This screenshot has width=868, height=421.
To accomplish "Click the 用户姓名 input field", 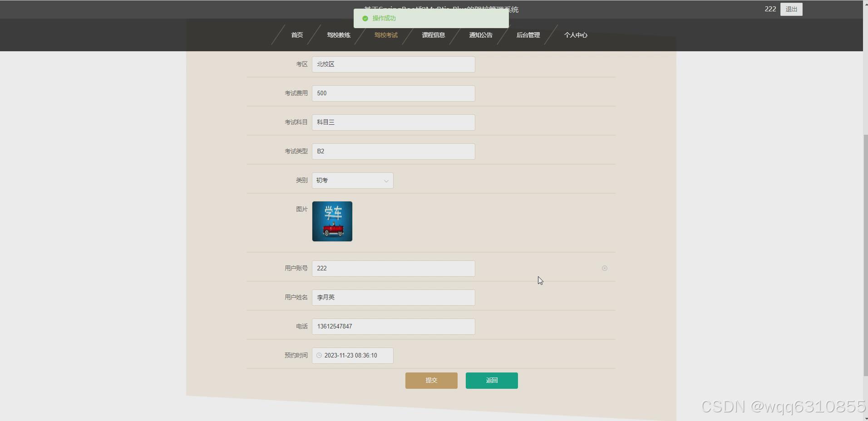I will pyautogui.click(x=394, y=298).
